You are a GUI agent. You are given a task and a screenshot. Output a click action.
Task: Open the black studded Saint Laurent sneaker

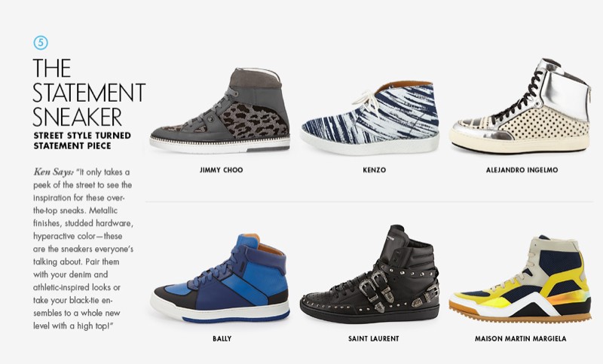click(x=370, y=274)
